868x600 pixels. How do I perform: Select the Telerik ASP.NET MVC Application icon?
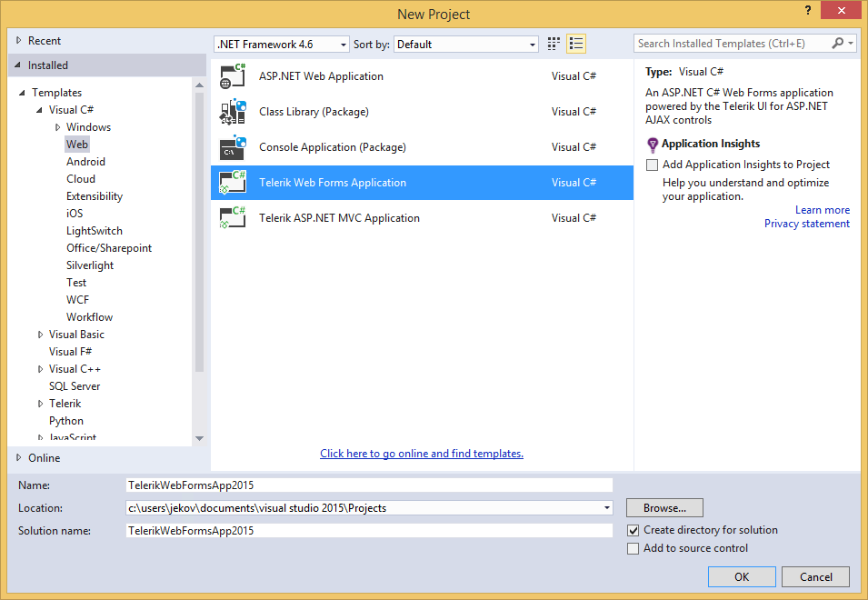tap(233, 217)
